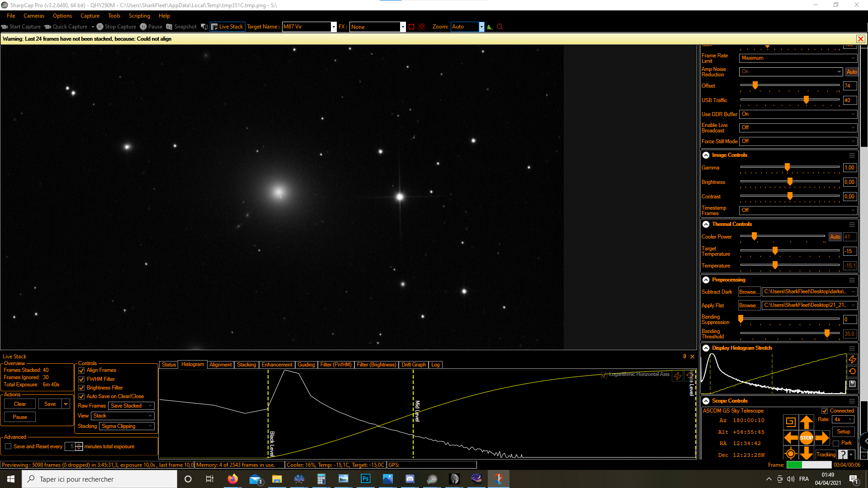
Task: Click the Gamma slider handle
Action: (x=787, y=167)
